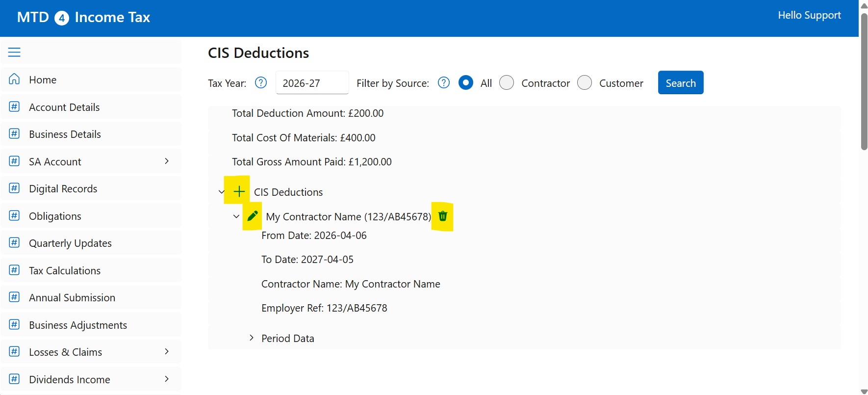Click the Hello Support link
868x395 pixels.
click(809, 15)
